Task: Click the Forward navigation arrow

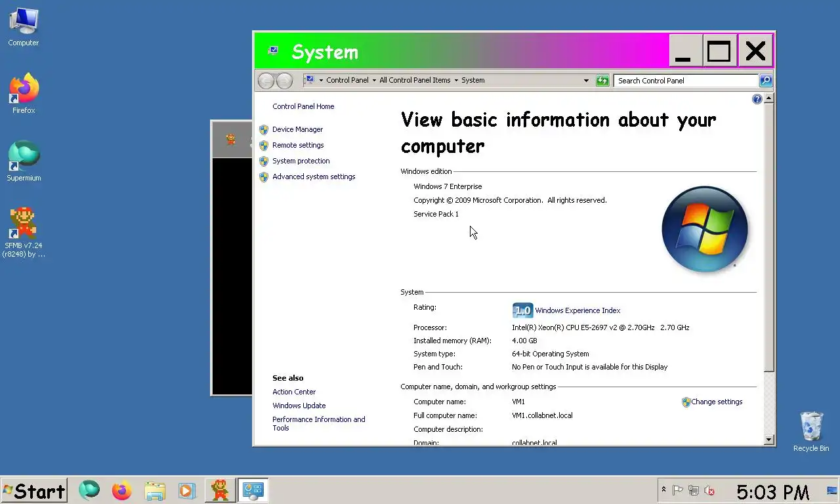Action: [284, 81]
